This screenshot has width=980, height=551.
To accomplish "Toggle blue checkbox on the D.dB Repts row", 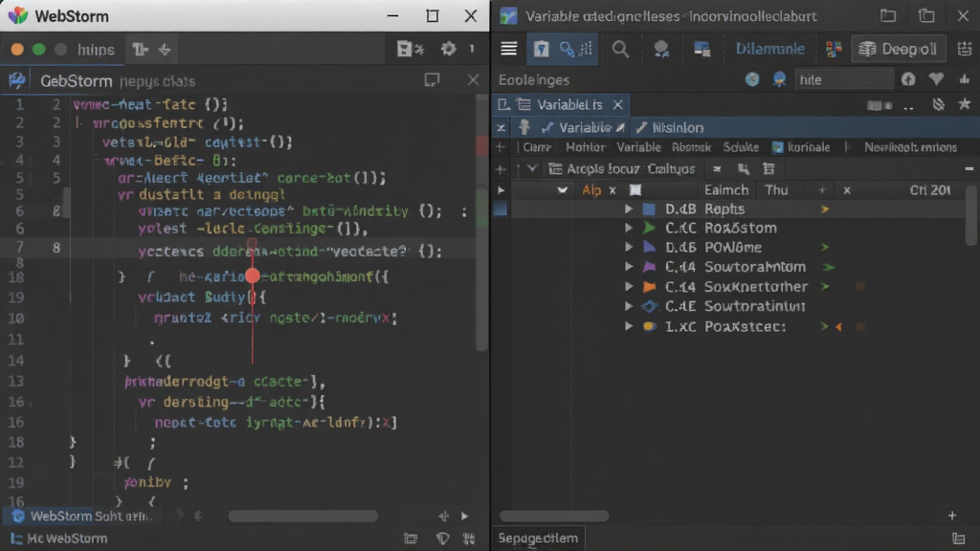I will point(501,209).
